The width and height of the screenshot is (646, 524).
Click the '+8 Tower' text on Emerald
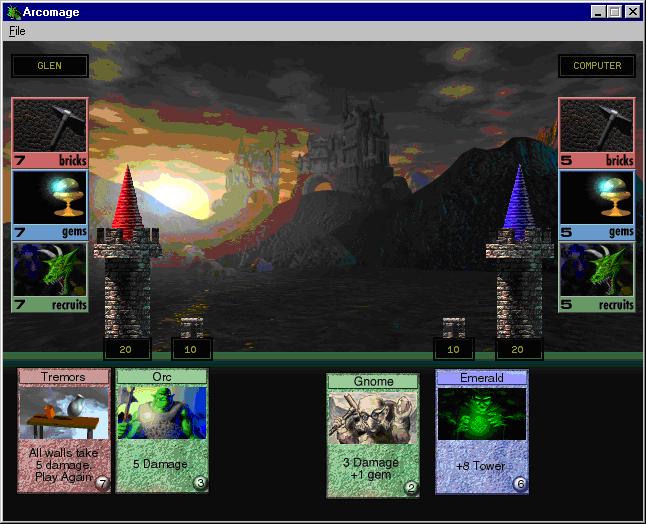[480, 466]
